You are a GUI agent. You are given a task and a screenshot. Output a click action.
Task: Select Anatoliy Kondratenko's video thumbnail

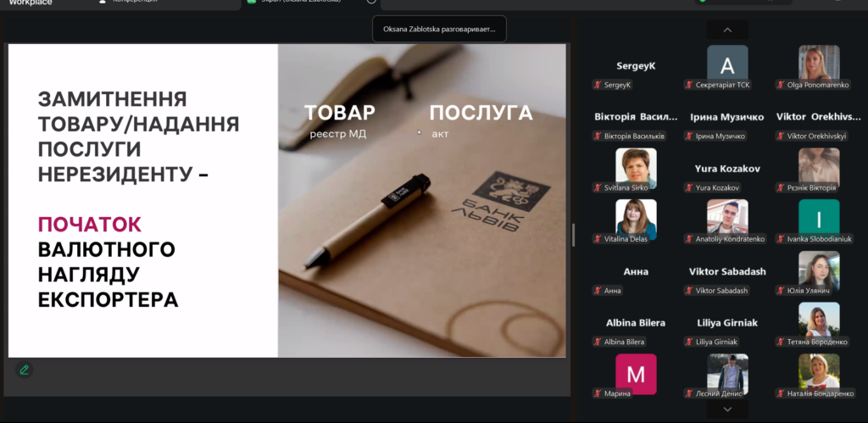point(727,217)
